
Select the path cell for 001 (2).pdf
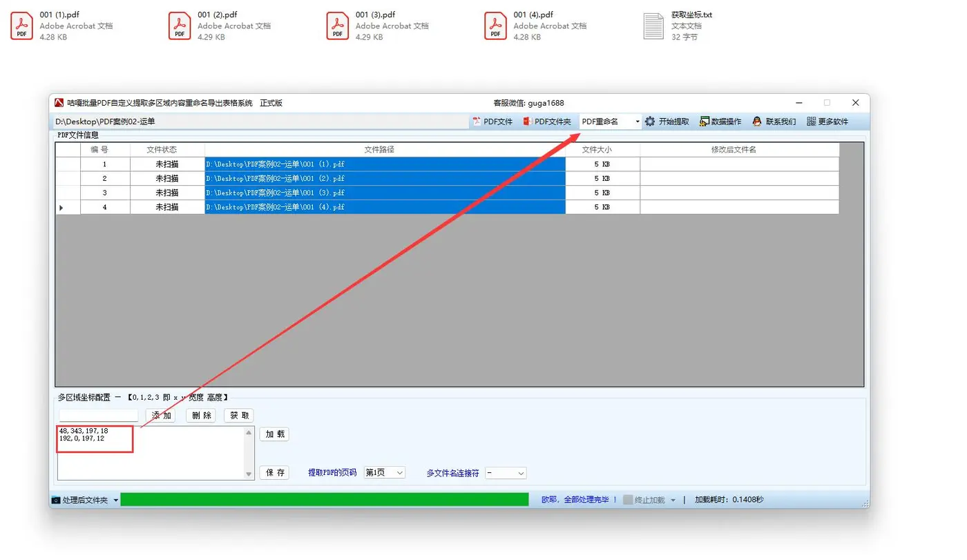385,179
